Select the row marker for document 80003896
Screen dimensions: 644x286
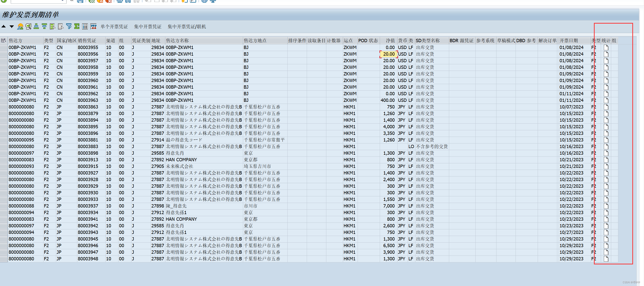(x=4, y=133)
